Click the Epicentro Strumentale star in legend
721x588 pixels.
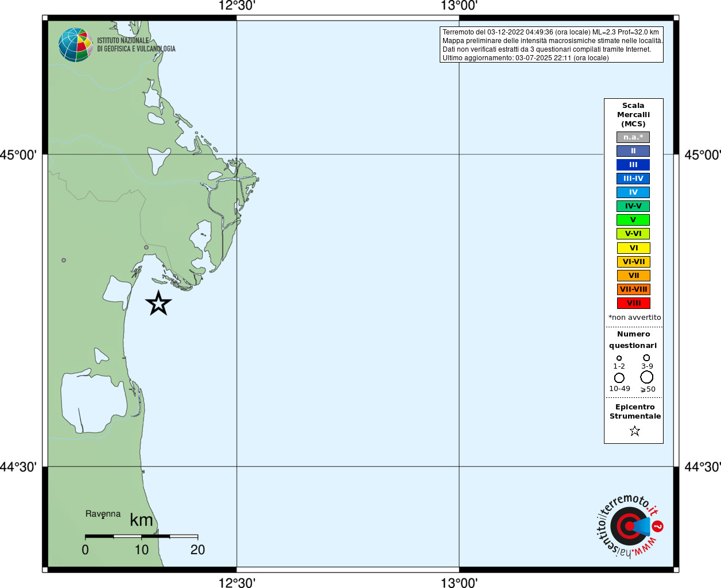[634, 431]
